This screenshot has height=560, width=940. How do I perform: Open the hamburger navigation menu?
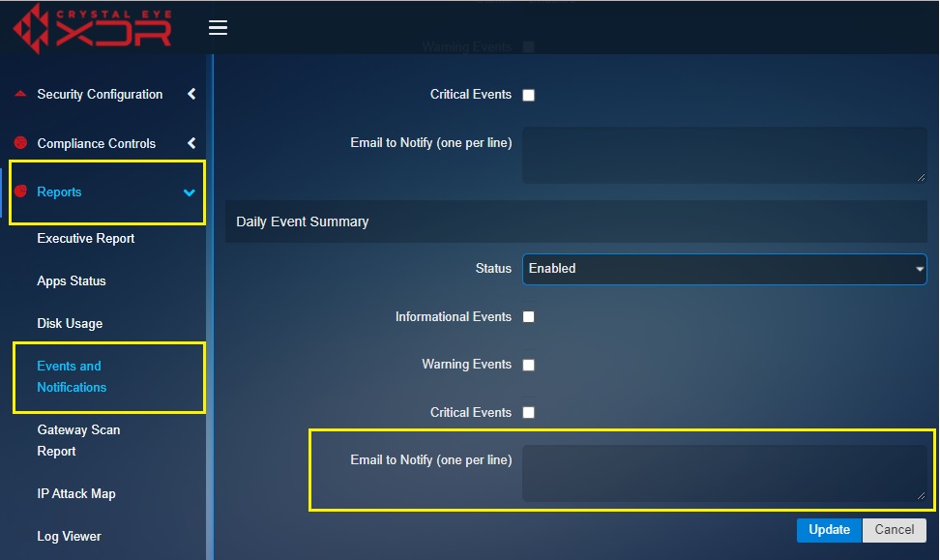[x=218, y=28]
